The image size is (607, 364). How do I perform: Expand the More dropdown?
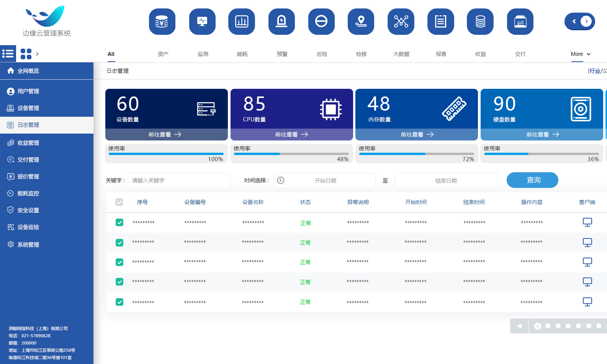(581, 54)
